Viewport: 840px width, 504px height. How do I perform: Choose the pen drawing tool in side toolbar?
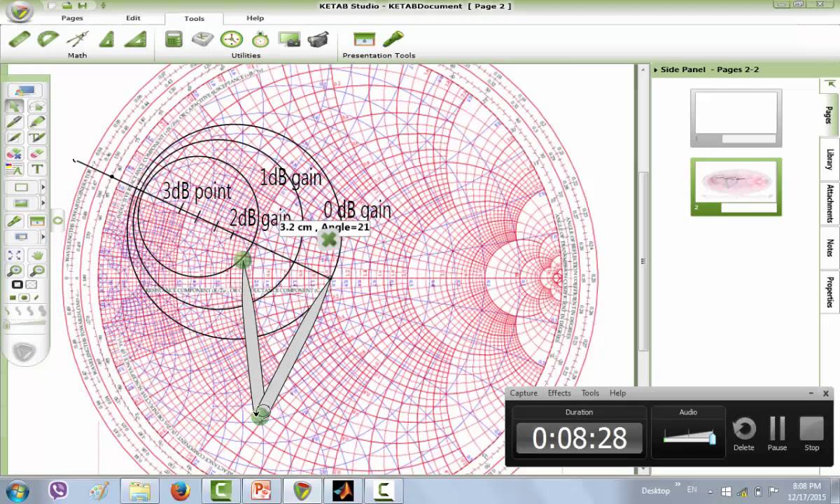point(14,122)
